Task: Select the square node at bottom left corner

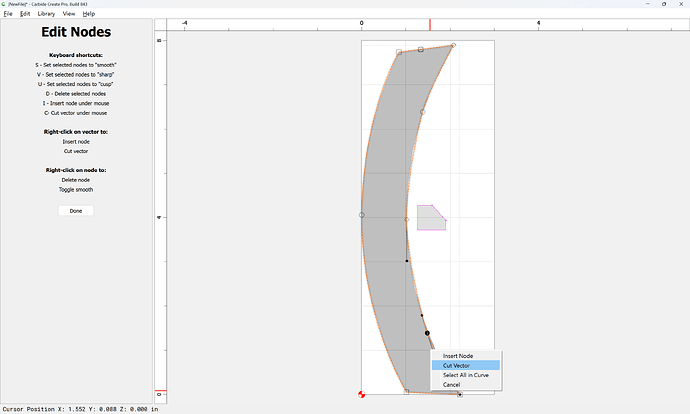Action: point(407,391)
